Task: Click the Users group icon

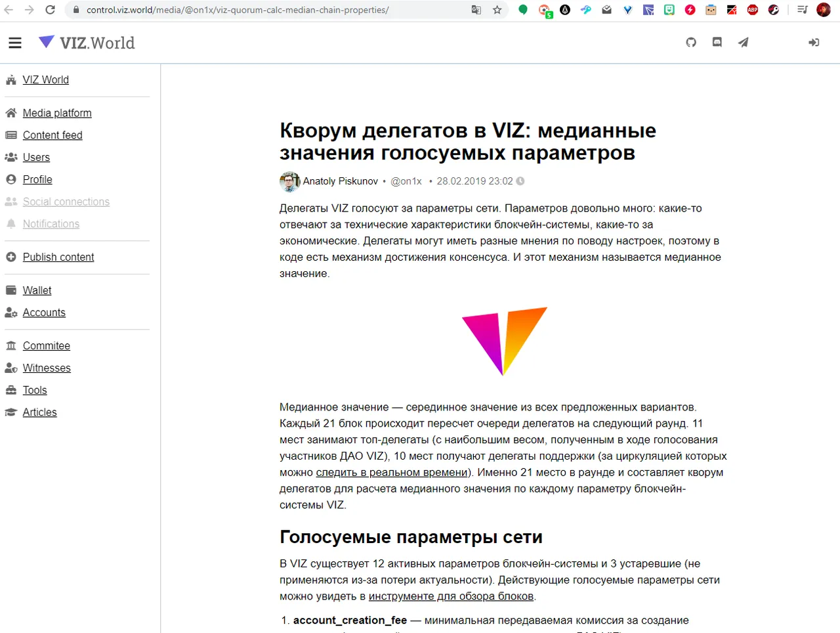Action: point(11,158)
